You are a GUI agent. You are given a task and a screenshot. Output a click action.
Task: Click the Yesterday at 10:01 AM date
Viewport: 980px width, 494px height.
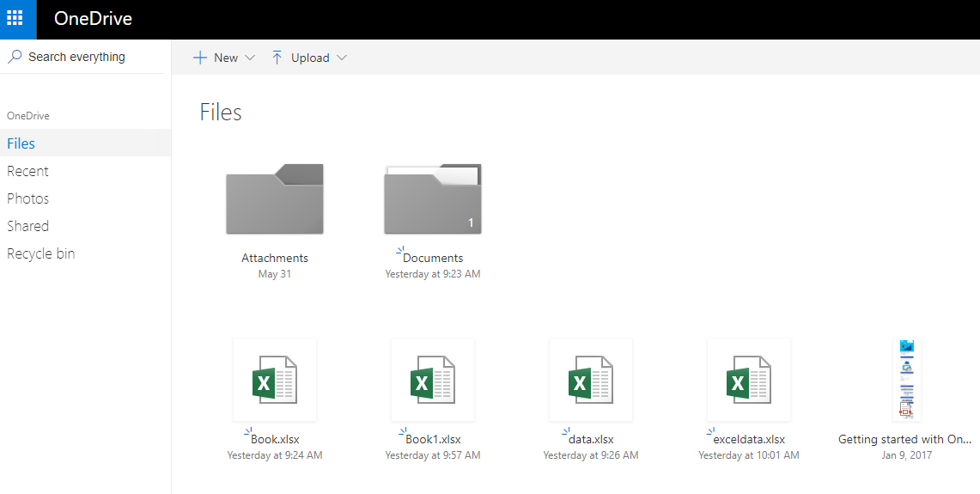pyautogui.click(x=749, y=455)
